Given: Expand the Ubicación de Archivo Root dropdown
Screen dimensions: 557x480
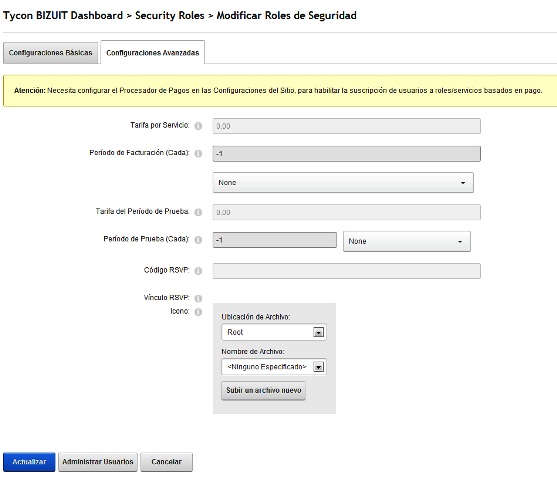Looking at the screenshot, I should click(x=274, y=332).
